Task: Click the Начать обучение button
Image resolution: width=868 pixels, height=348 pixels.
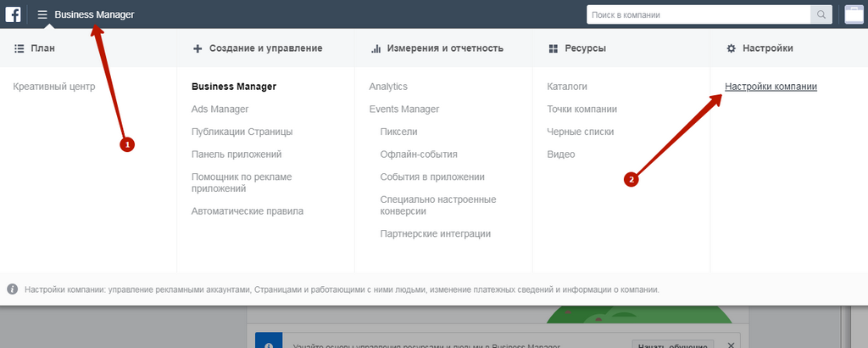Action: click(x=672, y=345)
